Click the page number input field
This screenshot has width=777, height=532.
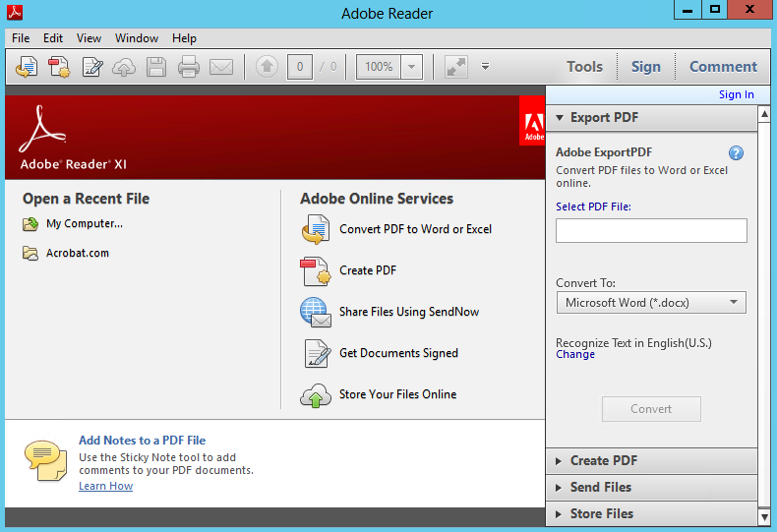[300, 67]
